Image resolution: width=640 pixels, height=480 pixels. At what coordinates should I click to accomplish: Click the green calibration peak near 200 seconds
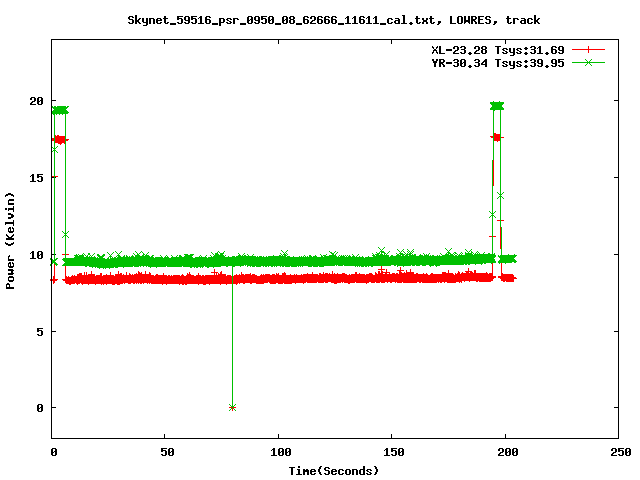coord(497,106)
